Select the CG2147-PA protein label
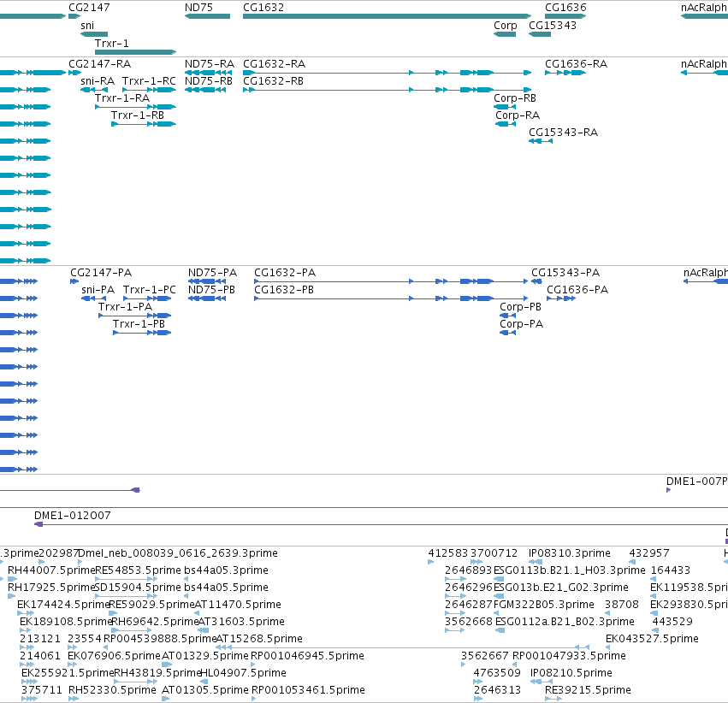The image size is (728, 703). [101, 272]
